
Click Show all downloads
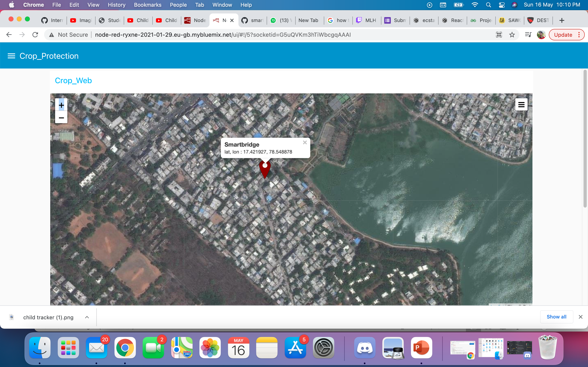(x=556, y=317)
